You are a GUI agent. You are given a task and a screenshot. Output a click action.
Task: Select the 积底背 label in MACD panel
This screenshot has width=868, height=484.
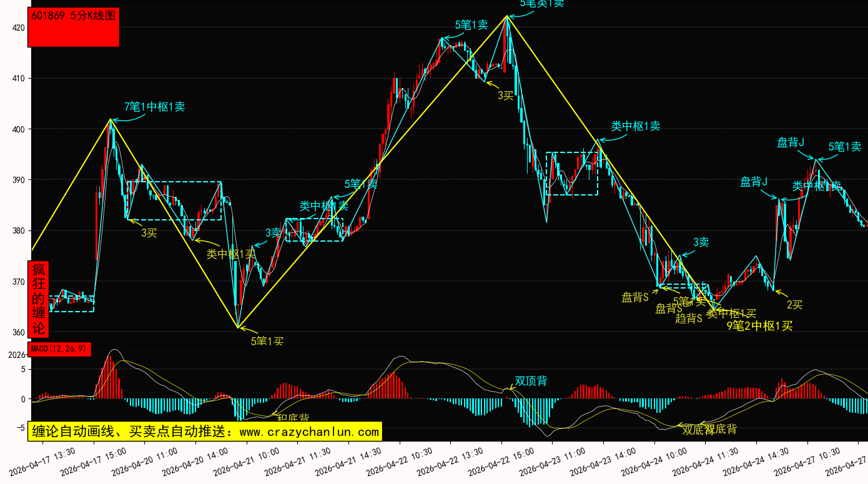click(x=293, y=417)
